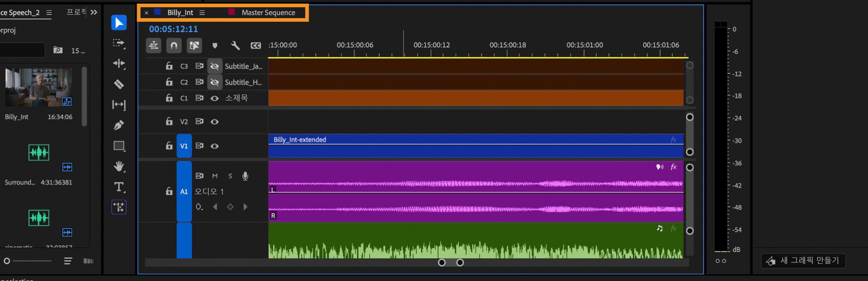
Task: Select the purple A1 audio clip
Action: [x=476, y=191]
